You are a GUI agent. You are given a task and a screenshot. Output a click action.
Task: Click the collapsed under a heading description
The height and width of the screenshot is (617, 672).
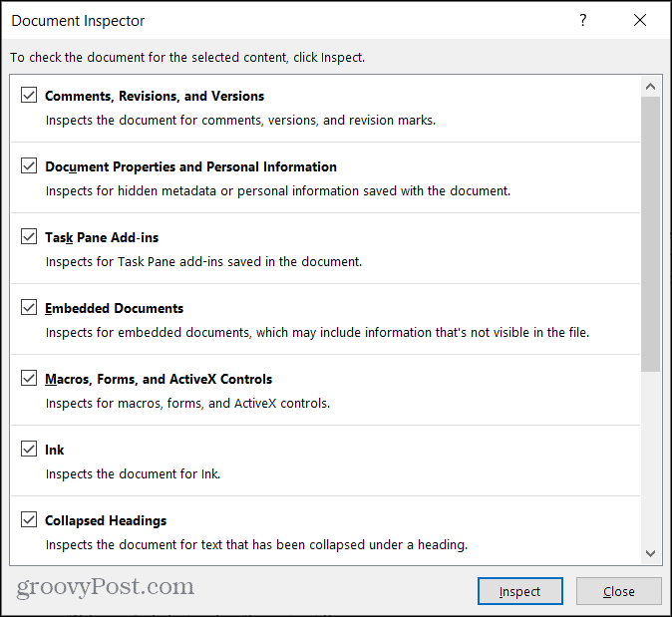pos(256,545)
